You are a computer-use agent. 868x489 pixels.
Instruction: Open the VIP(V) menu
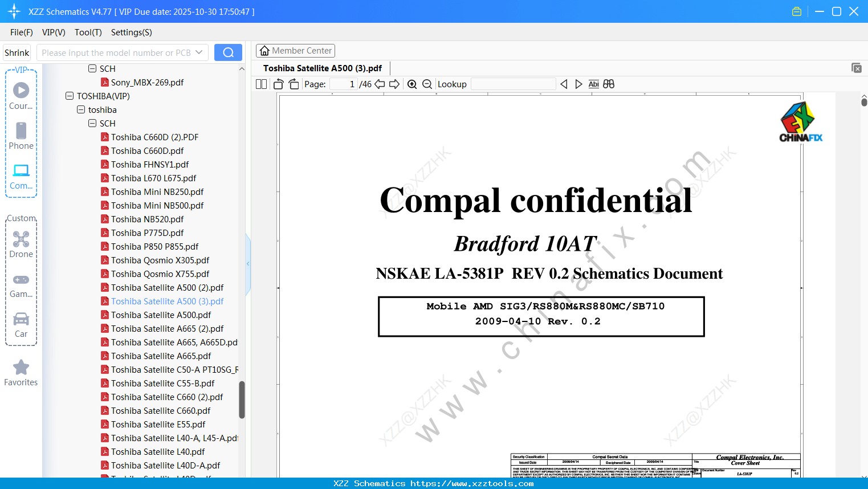click(54, 32)
